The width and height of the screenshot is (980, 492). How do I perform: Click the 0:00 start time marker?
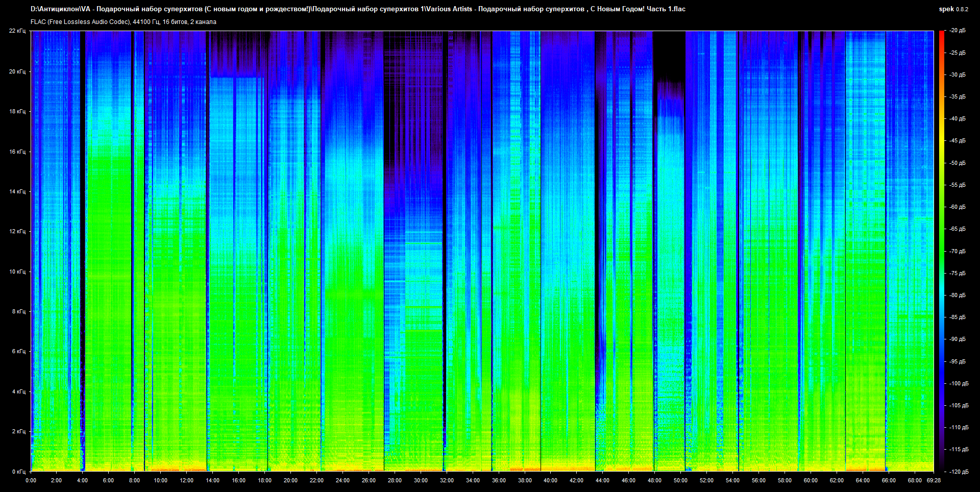tap(31, 480)
